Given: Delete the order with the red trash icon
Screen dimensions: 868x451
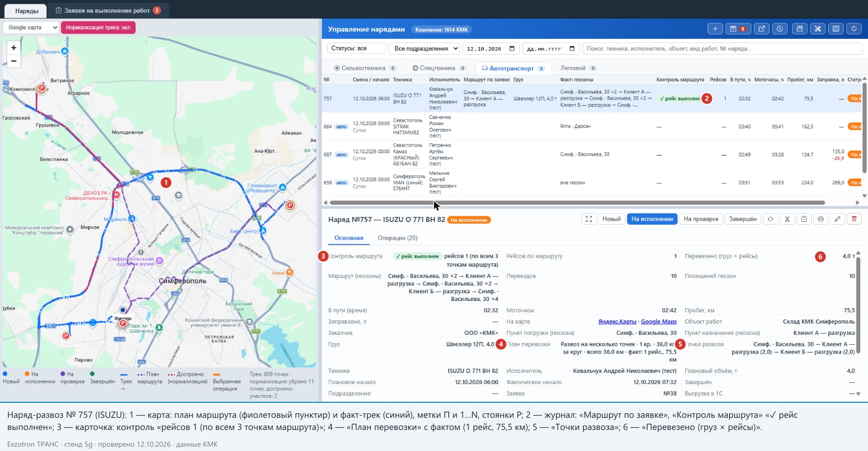Looking at the screenshot, I should point(854,219).
